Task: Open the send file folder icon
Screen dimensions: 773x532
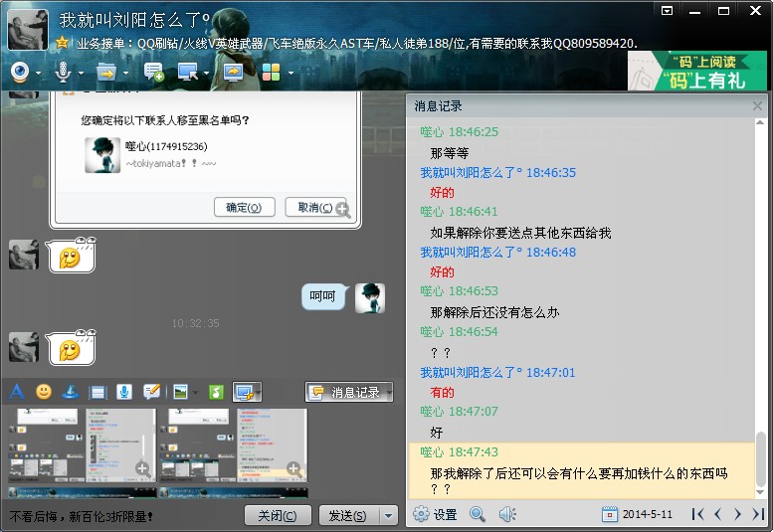Action: coord(106,73)
